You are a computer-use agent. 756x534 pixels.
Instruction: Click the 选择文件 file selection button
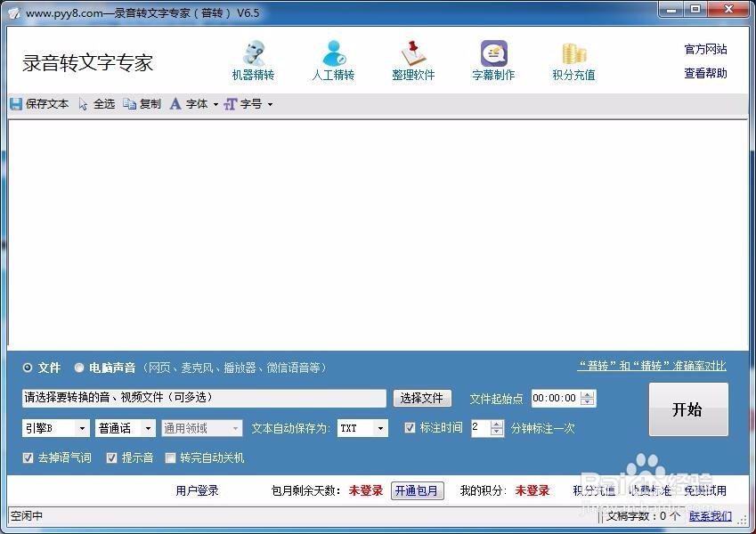(421, 398)
